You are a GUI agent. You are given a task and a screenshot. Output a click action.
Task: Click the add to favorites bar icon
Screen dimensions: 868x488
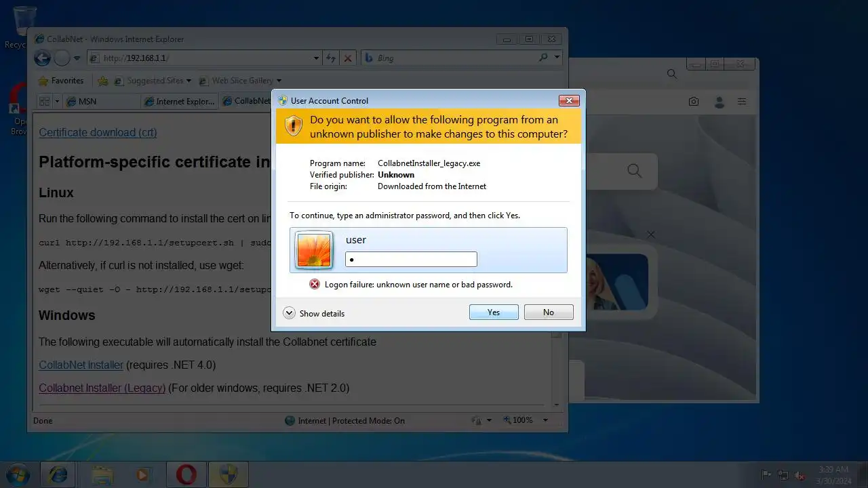pyautogui.click(x=103, y=81)
